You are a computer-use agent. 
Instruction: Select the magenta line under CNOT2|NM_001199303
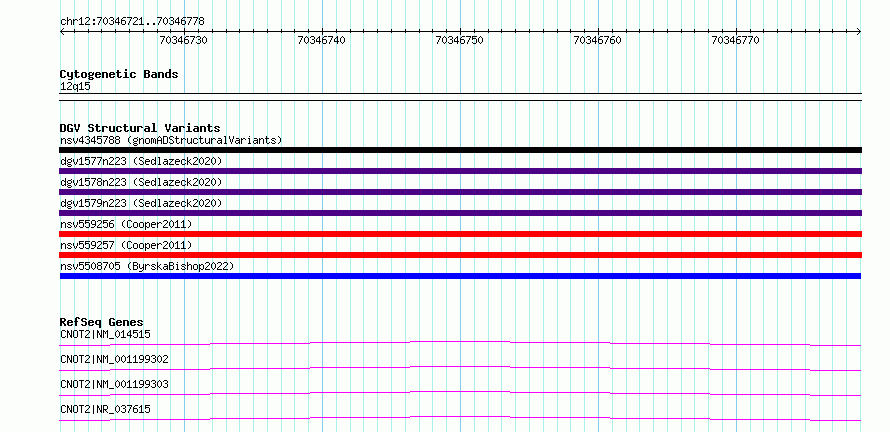460,393
